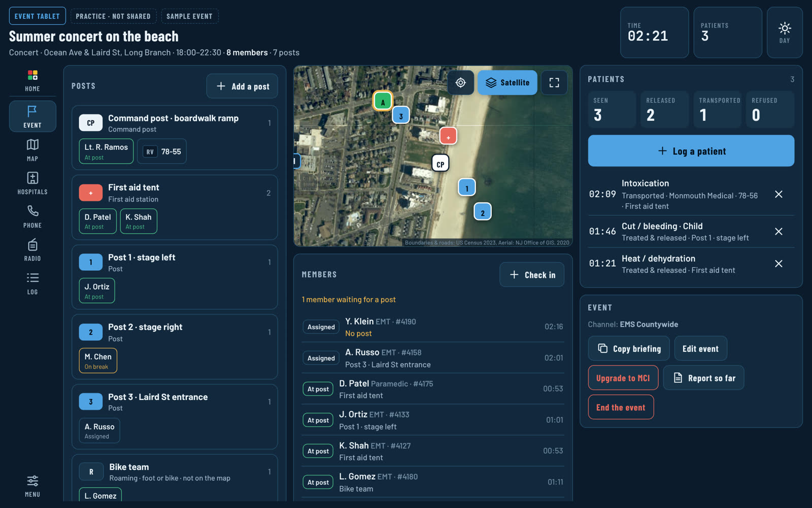Click At post status for D. Patel
Screen dimensions: 812x508
coord(318,389)
